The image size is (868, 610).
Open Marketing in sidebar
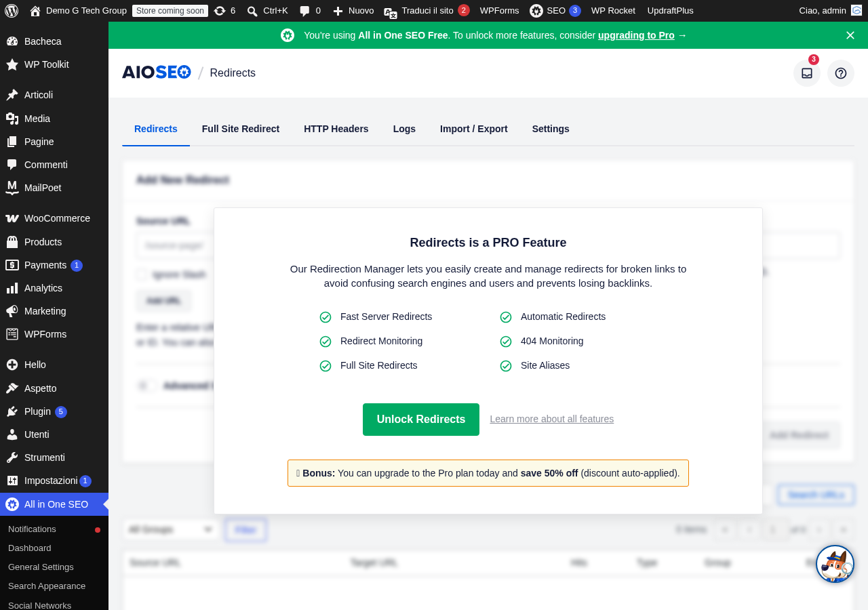click(54, 311)
